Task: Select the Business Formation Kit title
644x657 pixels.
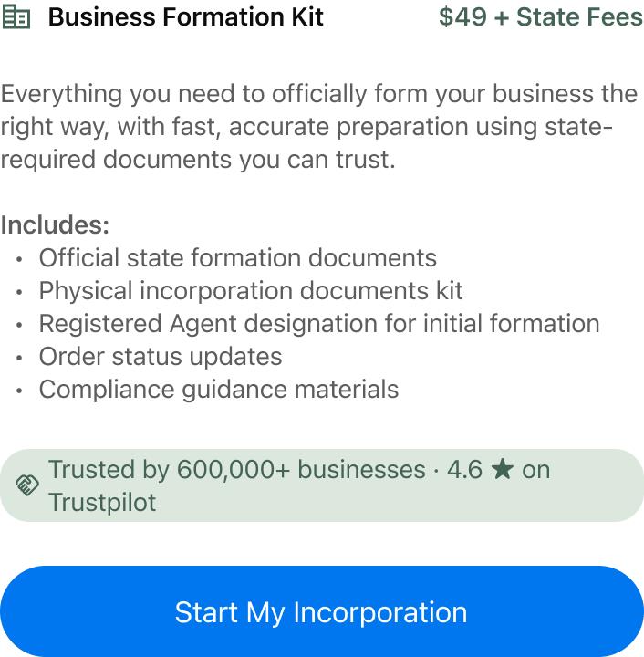Action: click(x=185, y=17)
